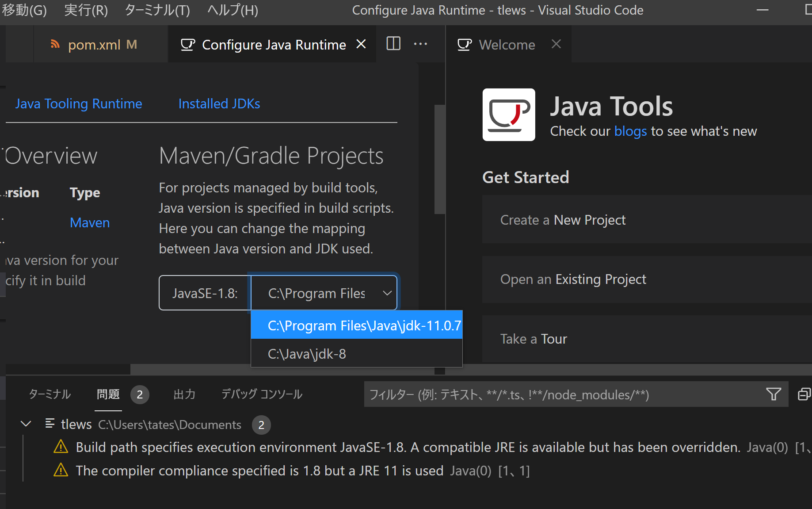
Task: Select the compiler compliance 1.8 warning
Action: point(259,471)
